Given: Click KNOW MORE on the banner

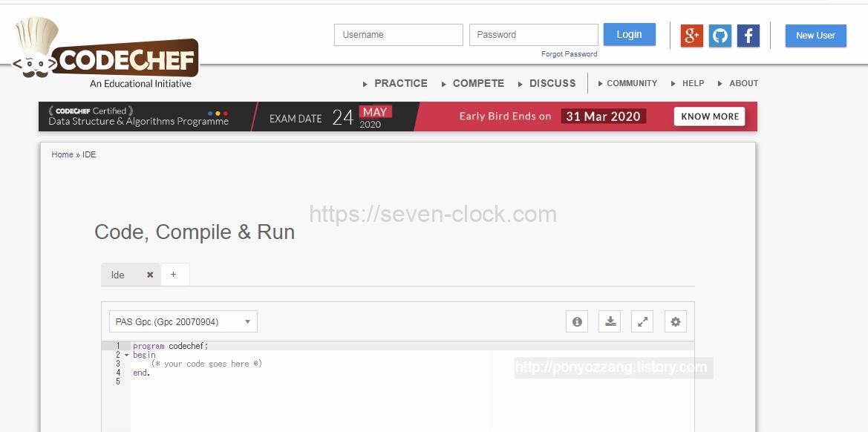Looking at the screenshot, I should click(x=709, y=117).
